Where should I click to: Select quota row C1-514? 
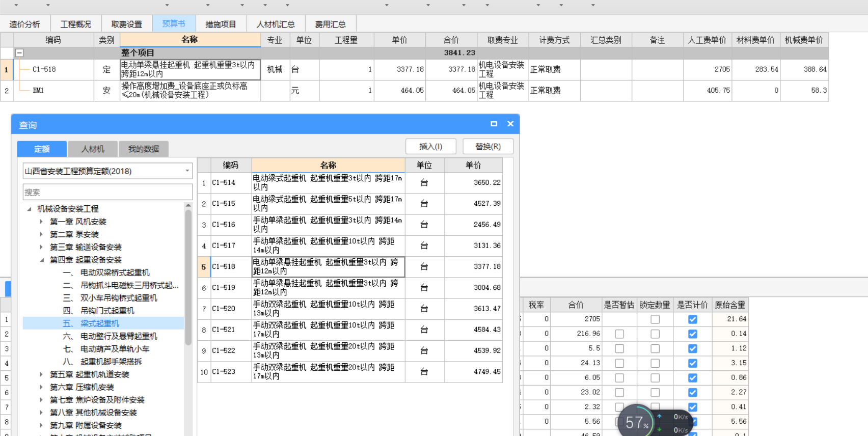[350, 183]
